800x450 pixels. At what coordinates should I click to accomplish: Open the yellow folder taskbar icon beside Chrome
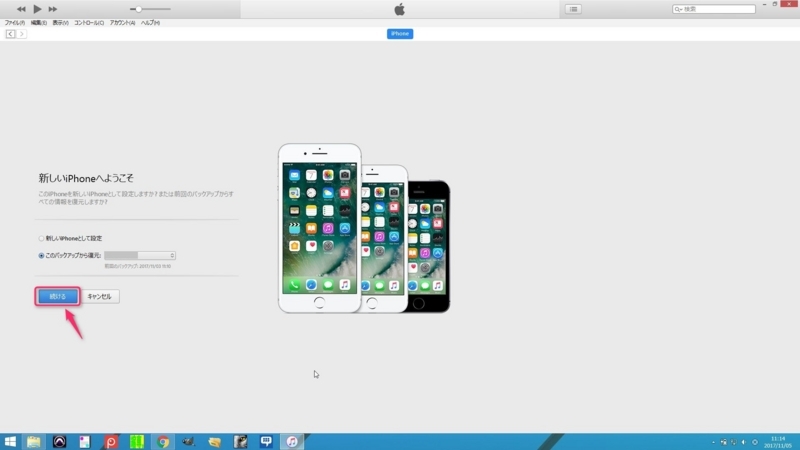pos(214,441)
